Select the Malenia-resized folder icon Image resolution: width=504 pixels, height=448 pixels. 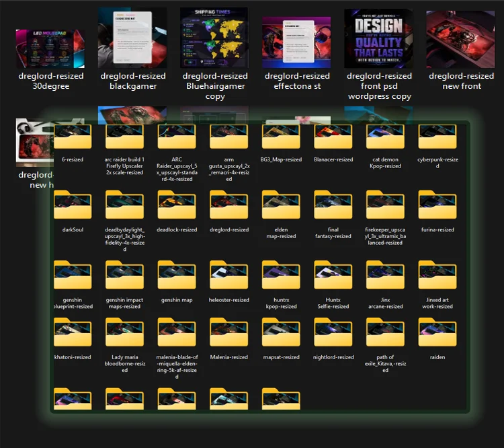229,332
